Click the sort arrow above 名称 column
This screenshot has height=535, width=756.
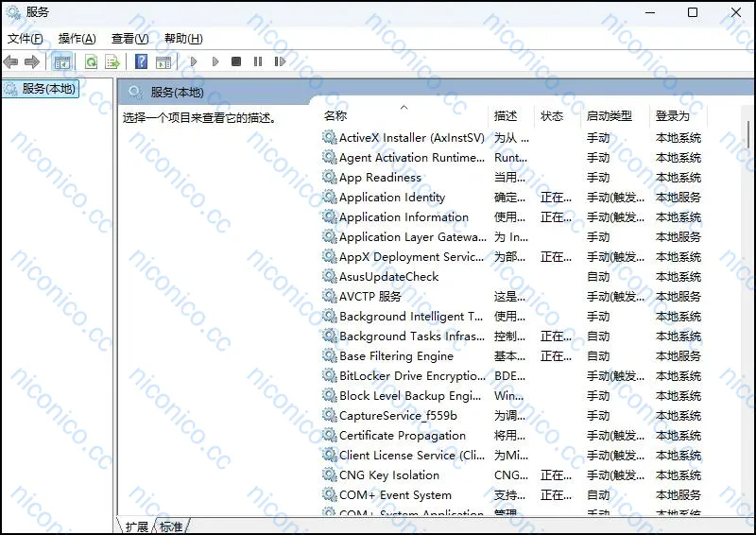coord(404,107)
